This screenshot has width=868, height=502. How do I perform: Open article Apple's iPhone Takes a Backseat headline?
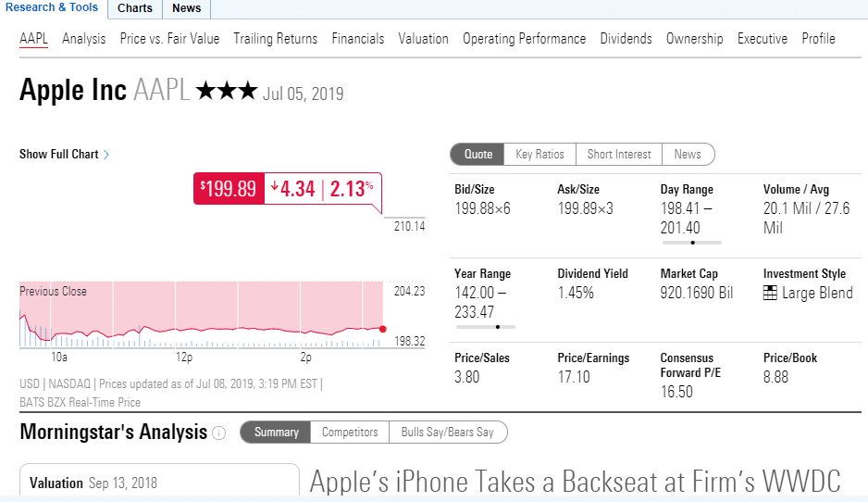pos(576,481)
